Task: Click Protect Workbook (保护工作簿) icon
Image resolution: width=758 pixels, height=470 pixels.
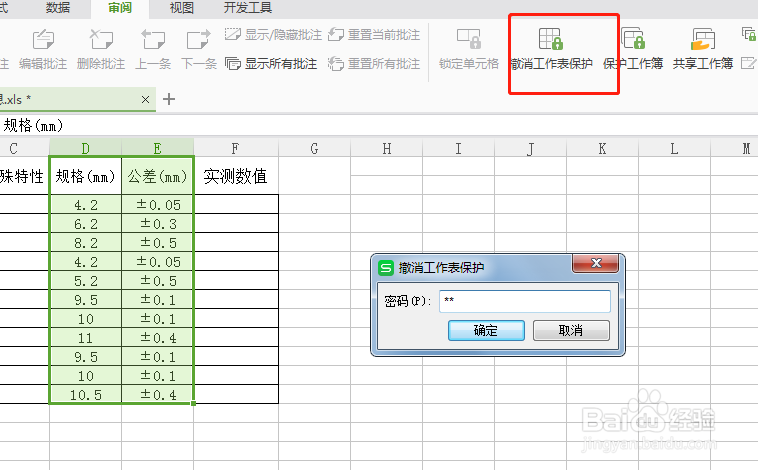Action: pos(633,39)
